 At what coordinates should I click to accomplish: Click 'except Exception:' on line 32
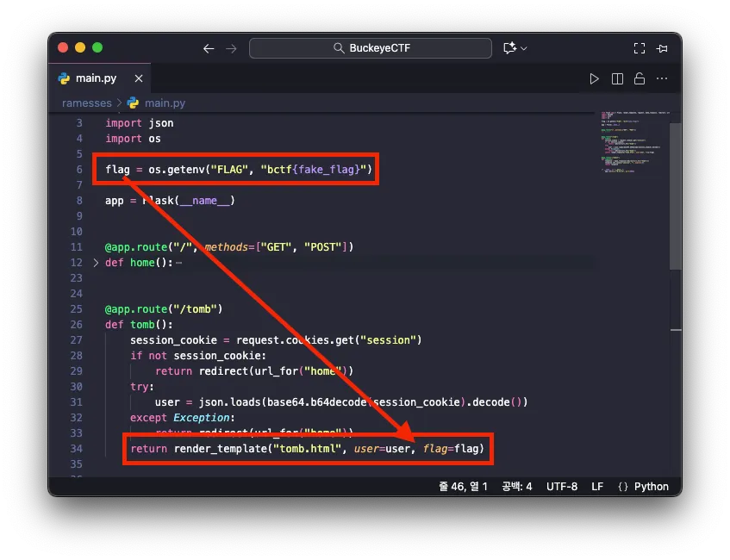(183, 418)
